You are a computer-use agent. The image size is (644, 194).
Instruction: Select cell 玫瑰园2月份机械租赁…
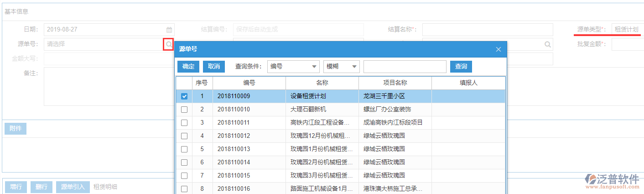(322, 163)
